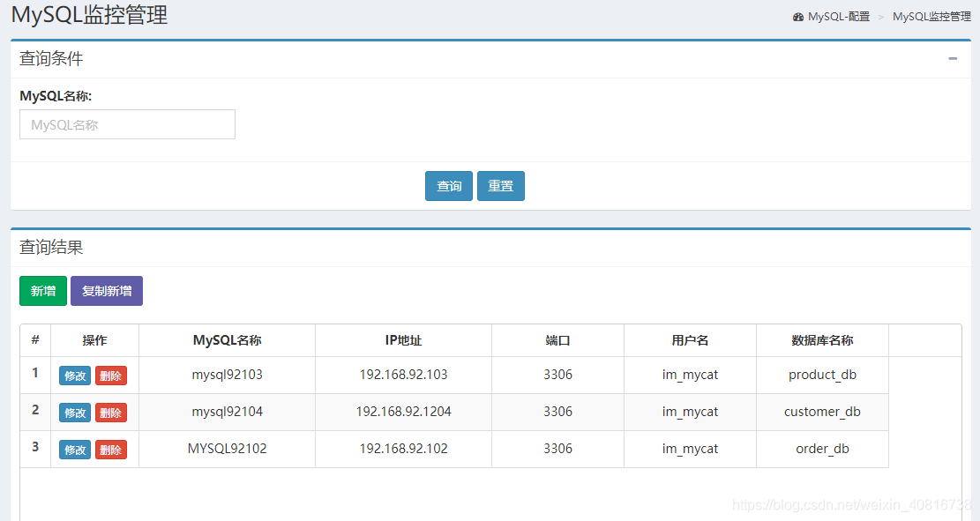Click 修改 for mysql92104 row
Screen dimensions: 980x521
75,413
